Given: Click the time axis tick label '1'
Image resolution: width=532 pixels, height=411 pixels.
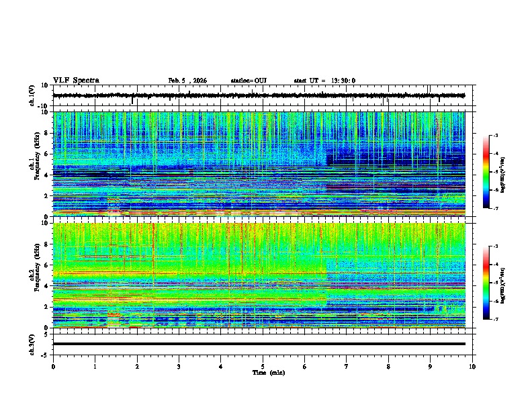Looking at the screenshot, I should tap(95, 367).
